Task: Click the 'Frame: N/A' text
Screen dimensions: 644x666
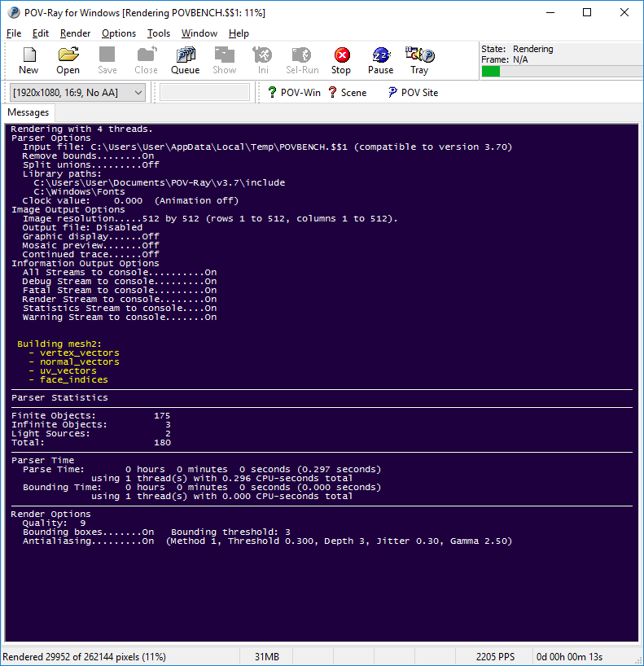Action: point(504,59)
